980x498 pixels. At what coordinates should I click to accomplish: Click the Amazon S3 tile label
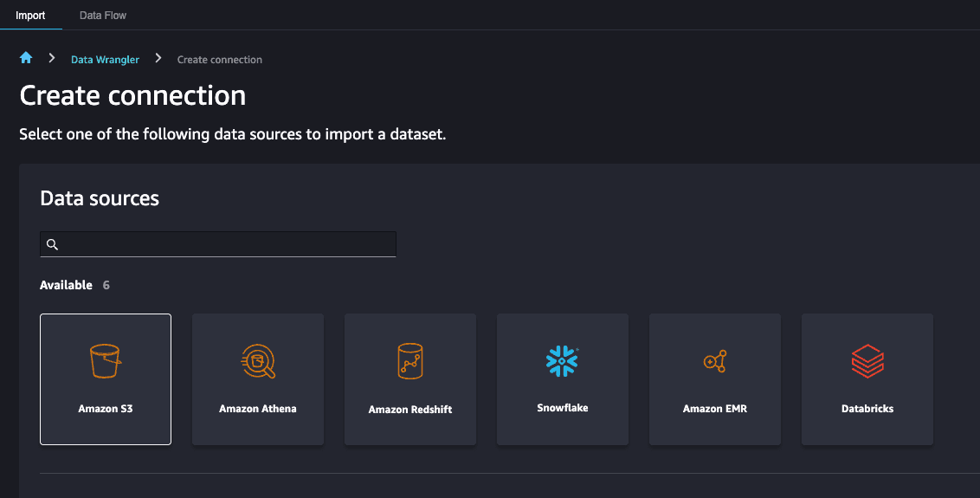105,409
